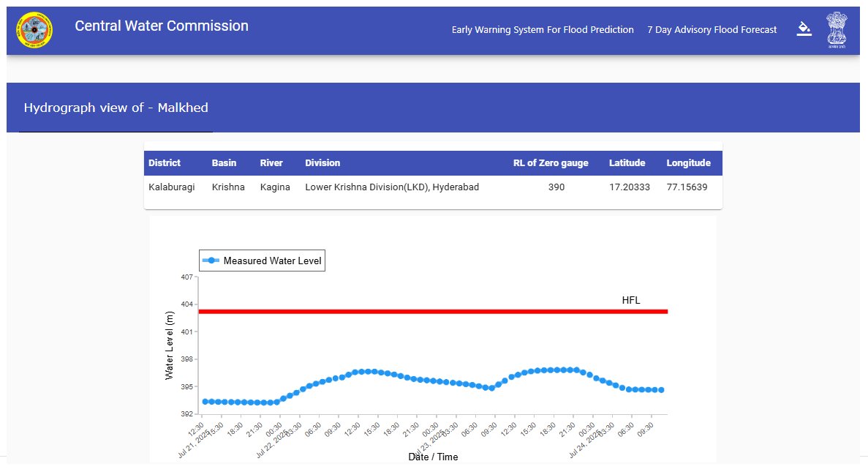The width and height of the screenshot is (868, 472).
Task: Click the first data point on hydrograph
Action: (205, 402)
